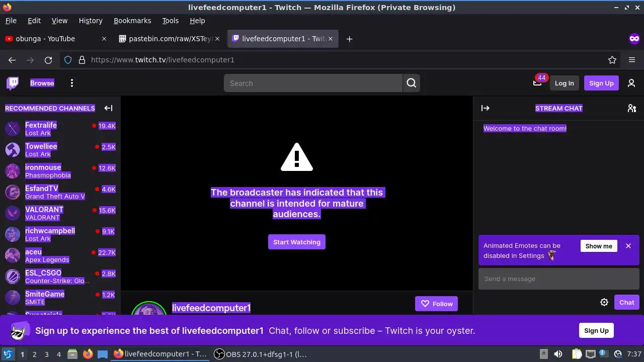Reload the current page
Viewport: 644px width, 362px height.
(x=48, y=60)
